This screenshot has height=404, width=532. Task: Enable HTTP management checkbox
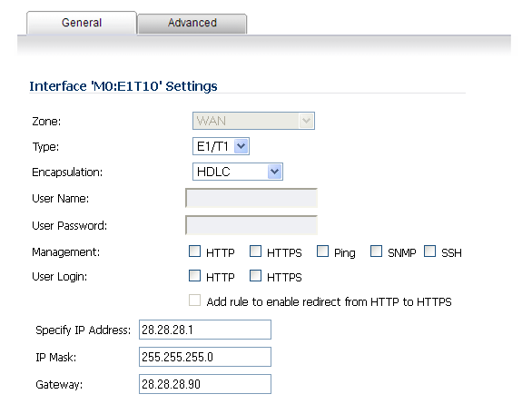[195, 251]
